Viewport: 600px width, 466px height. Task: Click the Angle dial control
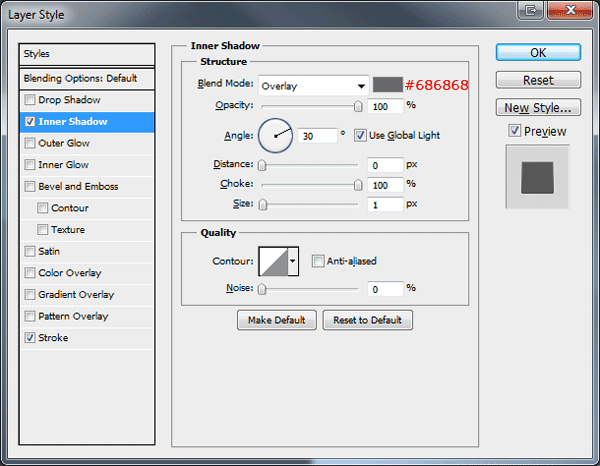pos(275,136)
